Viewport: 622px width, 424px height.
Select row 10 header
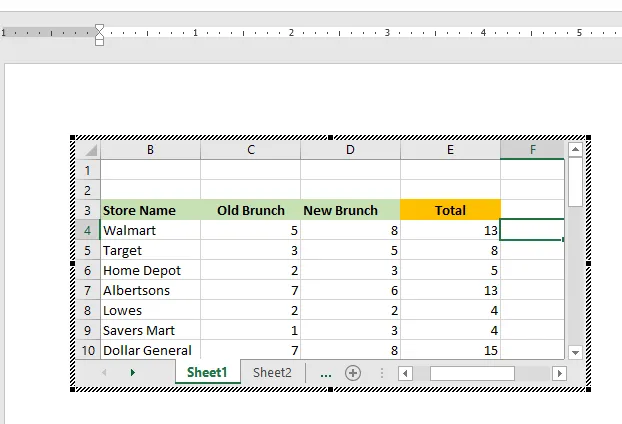pos(88,350)
